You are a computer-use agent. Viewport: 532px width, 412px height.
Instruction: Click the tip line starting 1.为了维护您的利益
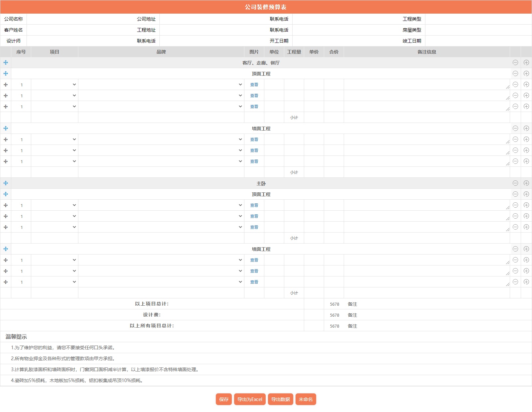[x=63, y=348]
